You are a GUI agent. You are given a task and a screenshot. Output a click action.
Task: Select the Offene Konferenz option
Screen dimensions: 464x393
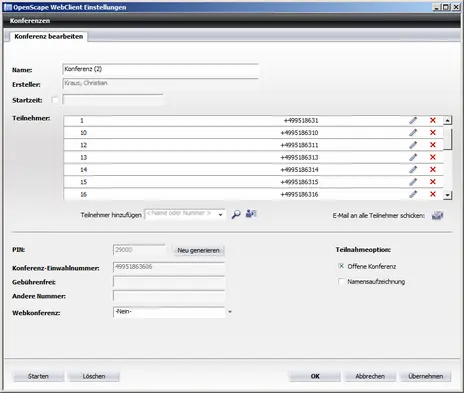[x=341, y=266]
